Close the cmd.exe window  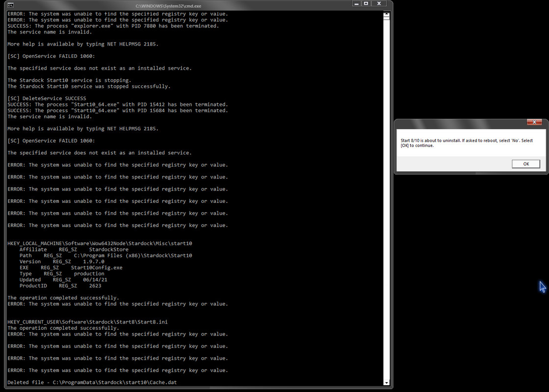(379, 3)
